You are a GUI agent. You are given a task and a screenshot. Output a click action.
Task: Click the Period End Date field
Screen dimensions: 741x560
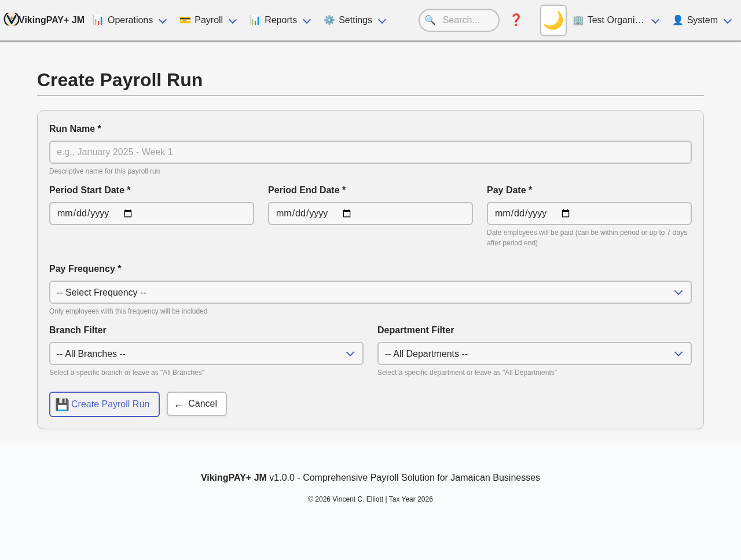[x=370, y=213]
